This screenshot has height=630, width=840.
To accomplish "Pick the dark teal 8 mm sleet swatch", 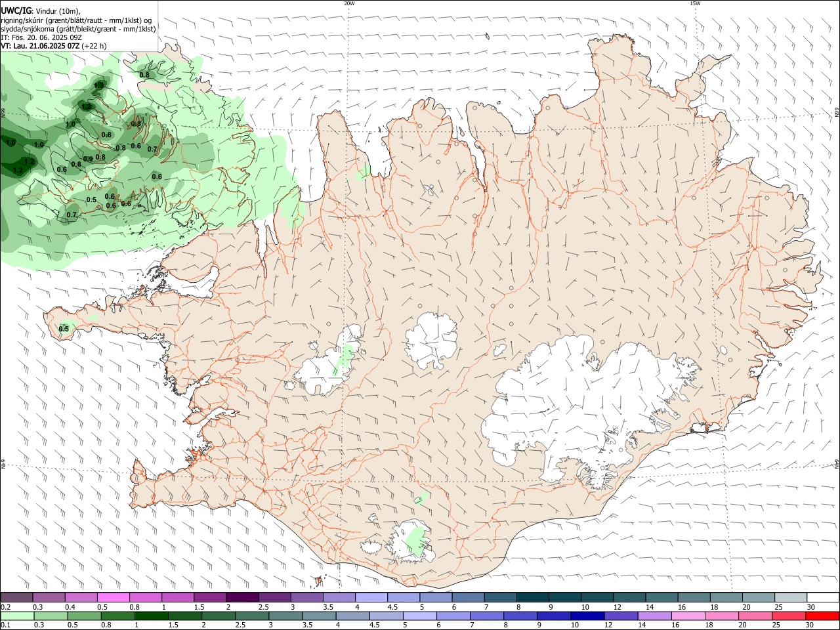I will click(x=532, y=598).
